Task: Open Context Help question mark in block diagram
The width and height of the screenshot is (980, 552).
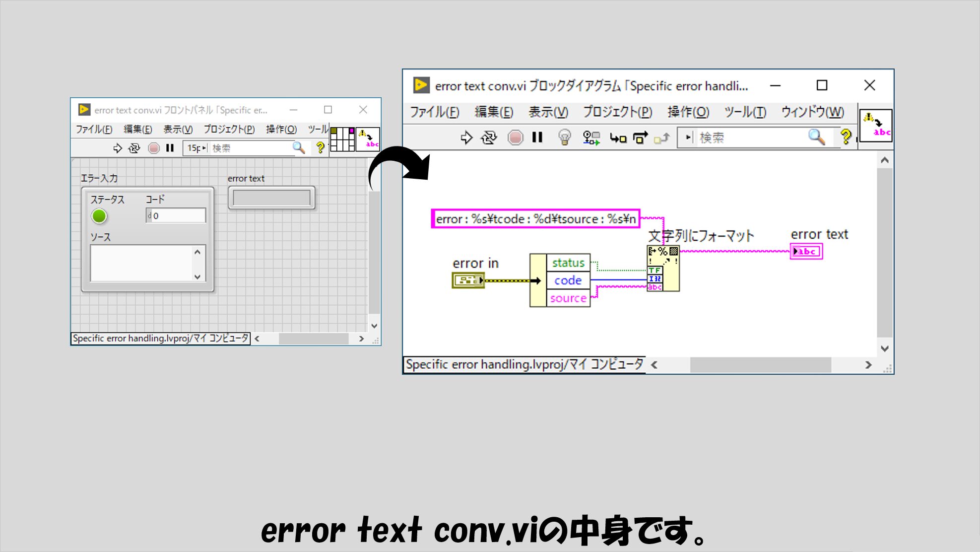Action: 846,137
